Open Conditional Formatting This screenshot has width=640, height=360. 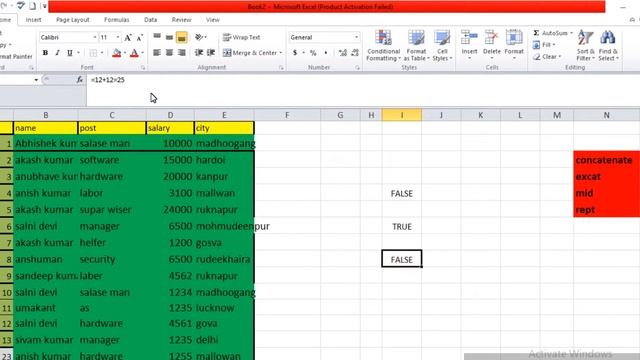pyautogui.click(x=383, y=45)
